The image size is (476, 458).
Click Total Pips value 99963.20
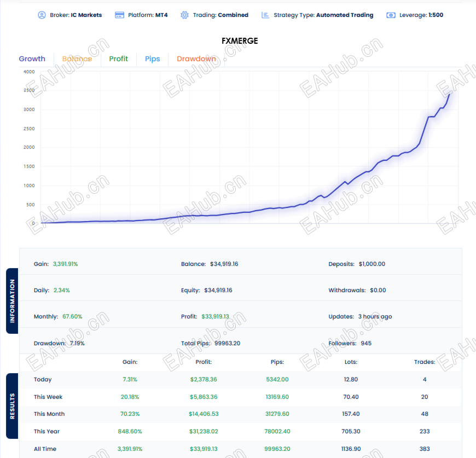(227, 343)
